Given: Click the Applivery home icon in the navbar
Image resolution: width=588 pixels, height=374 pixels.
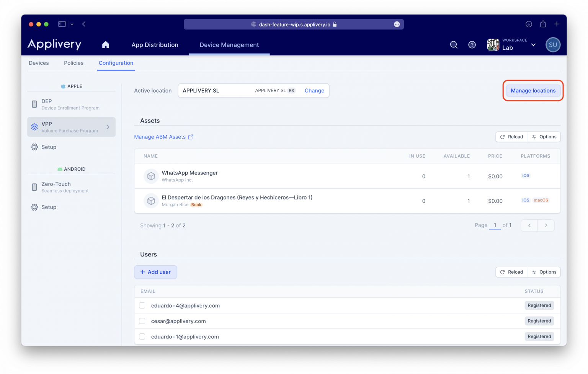Looking at the screenshot, I should click(x=106, y=45).
